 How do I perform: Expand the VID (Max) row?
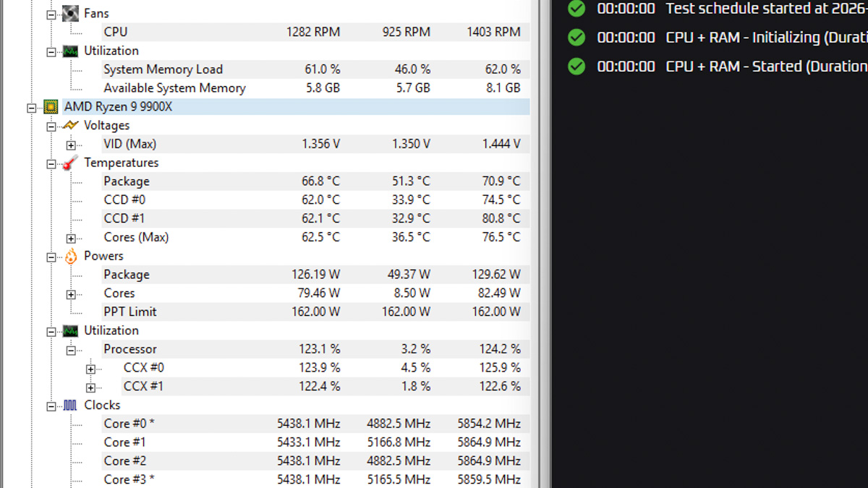pyautogui.click(x=71, y=145)
